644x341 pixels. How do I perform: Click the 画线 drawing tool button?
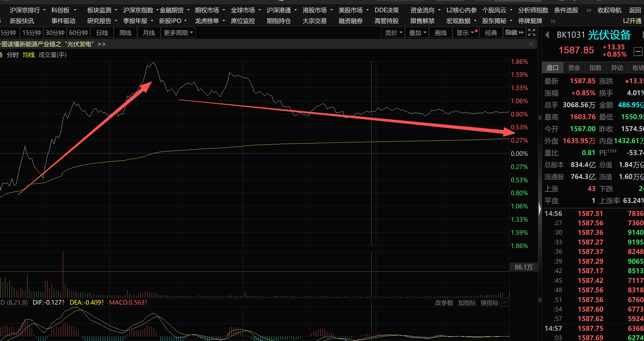coord(440,33)
